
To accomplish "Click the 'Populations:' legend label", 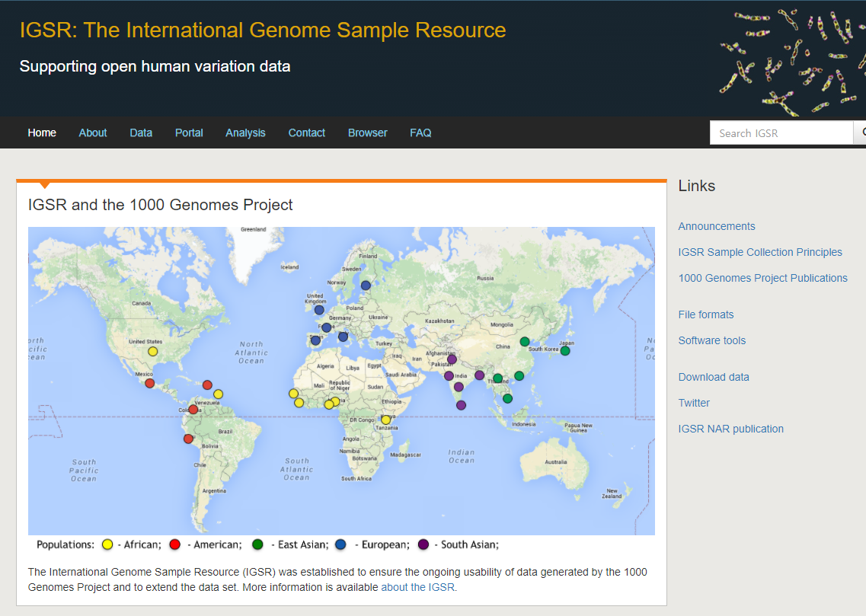I will 66,544.
